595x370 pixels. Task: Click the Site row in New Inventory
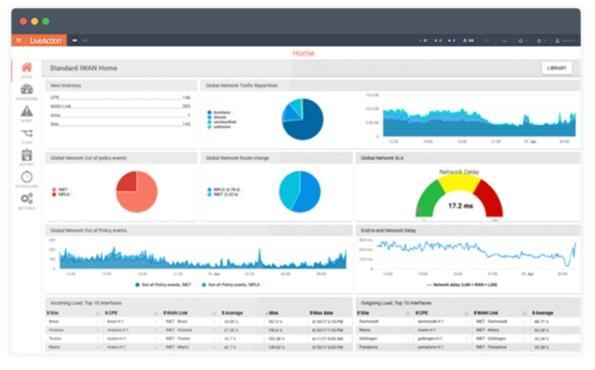120,124
